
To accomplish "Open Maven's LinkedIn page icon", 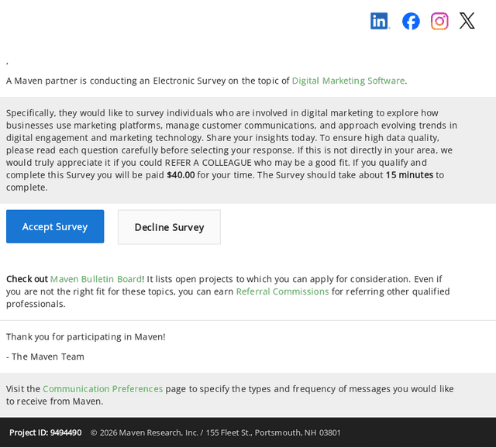I will 380,21.
